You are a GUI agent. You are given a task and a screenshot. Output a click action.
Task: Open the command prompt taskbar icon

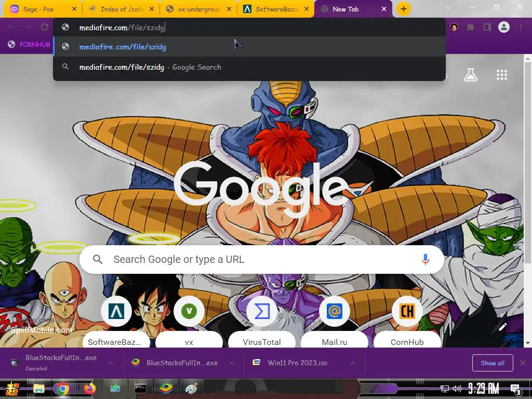pyautogui.click(x=140, y=389)
